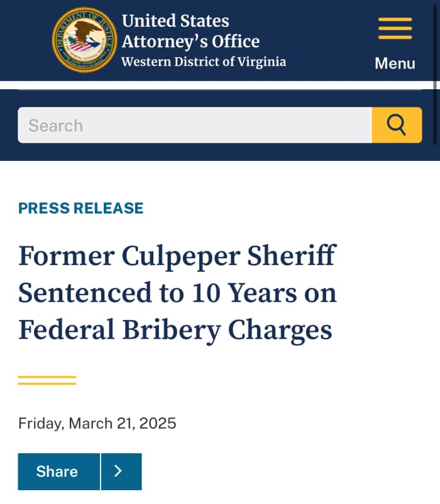440x504 pixels.
Task: Select the Friday, March 21, 2025 date
Action: [x=97, y=424]
